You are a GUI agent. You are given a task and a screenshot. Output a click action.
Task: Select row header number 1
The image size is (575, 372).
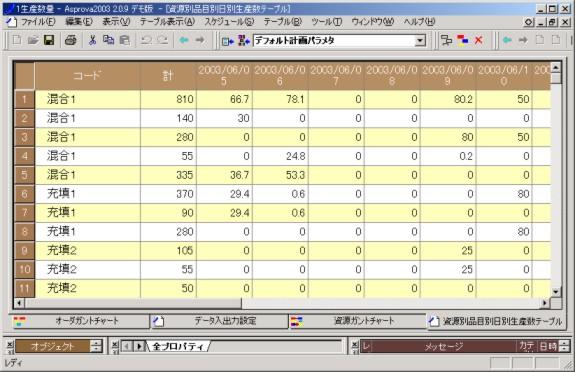[x=24, y=99]
